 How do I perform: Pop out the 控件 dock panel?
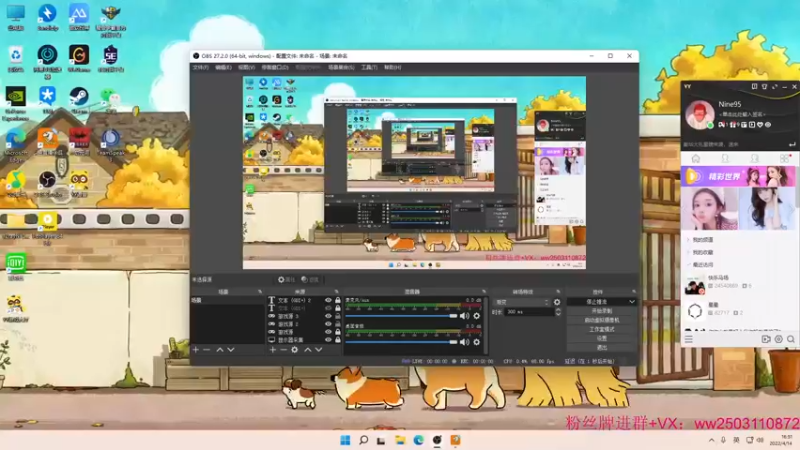click(x=634, y=292)
